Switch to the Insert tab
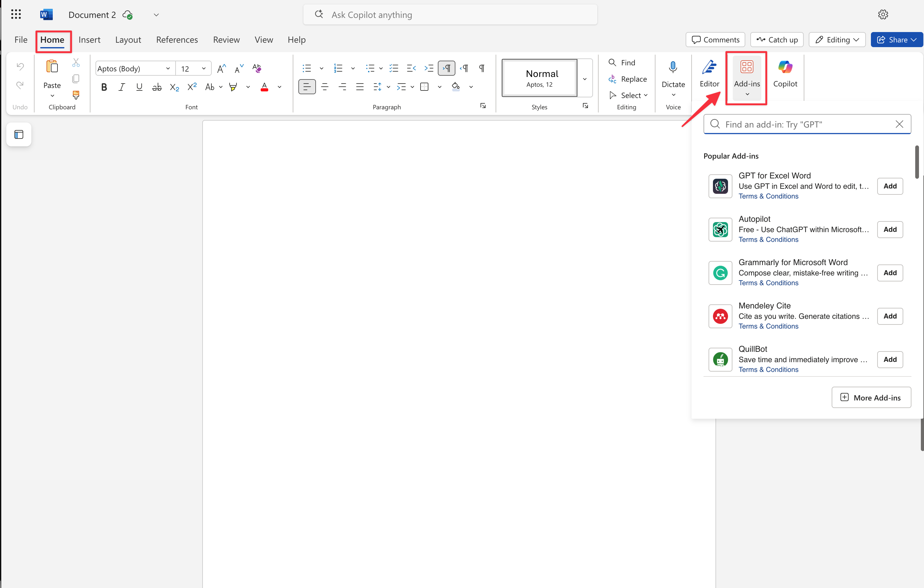The width and height of the screenshot is (924, 588). (90, 40)
